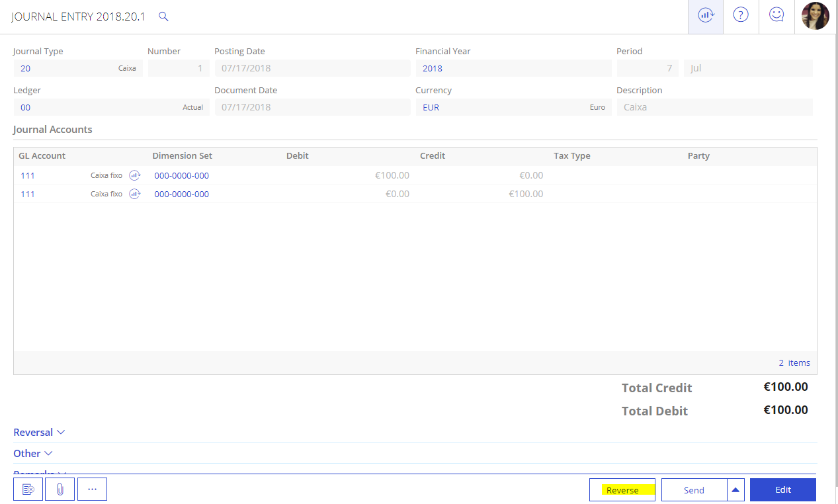Click the Debit column header
Image resolution: width=838 pixels, height=504 pixels.
[x=298, y=156]
